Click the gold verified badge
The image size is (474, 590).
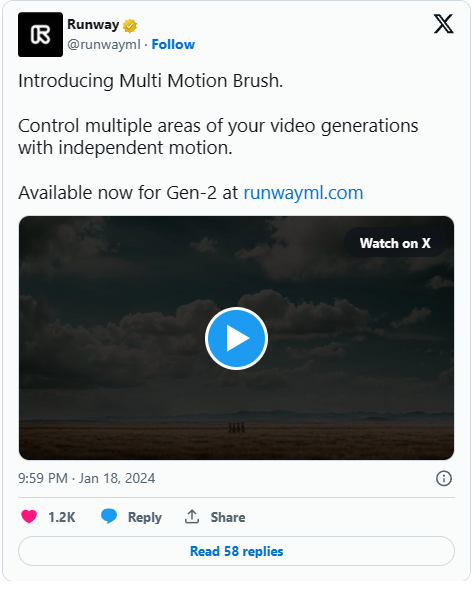(130, 26)
